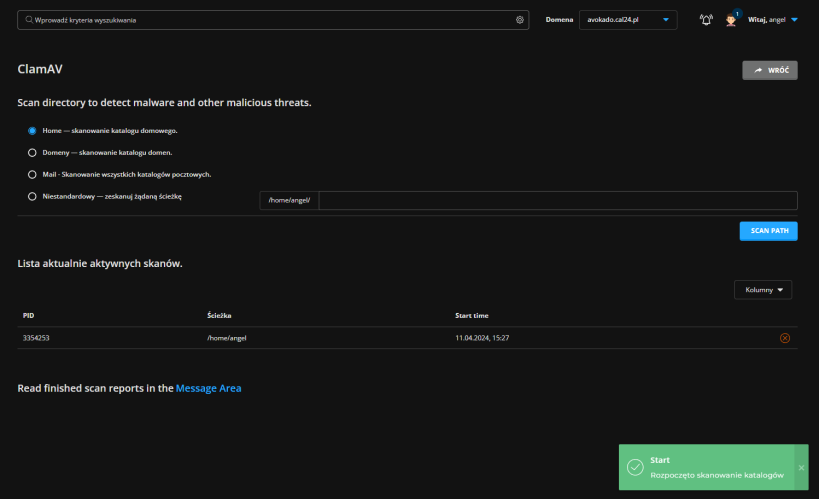Open the Kolumny columns dropdown
819x499 pixels.
pyautogui.click(x=763, y=289)
